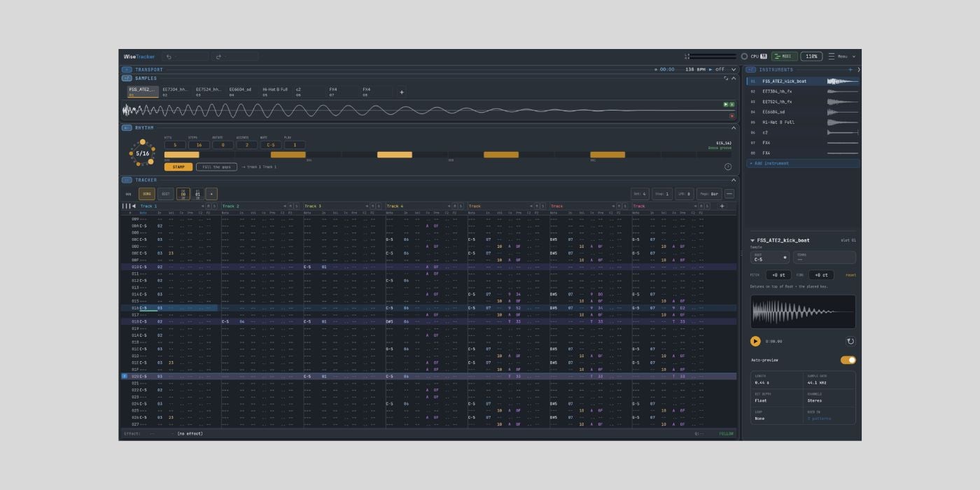This screenshot has height=490, width=980.
Task: Expand the Transport panel chevron
Action: pyautogui.click(x=734, y=70)
